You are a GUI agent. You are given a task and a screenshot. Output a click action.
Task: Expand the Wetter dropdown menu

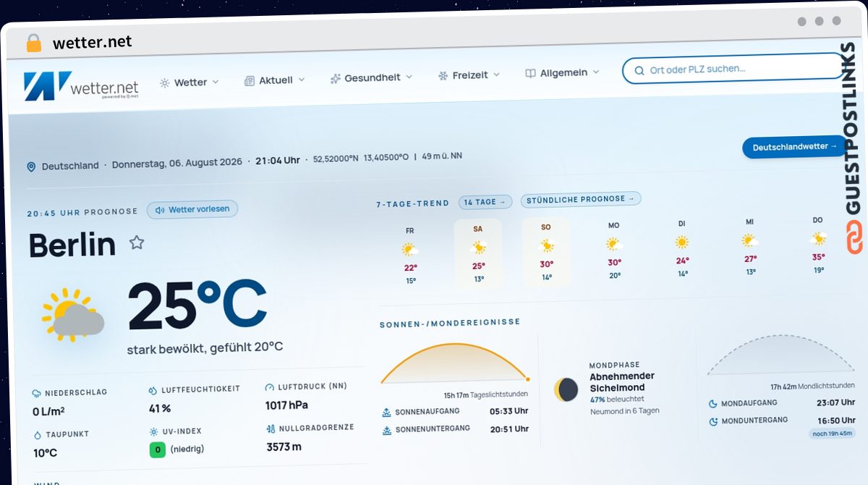coord(189,83)
